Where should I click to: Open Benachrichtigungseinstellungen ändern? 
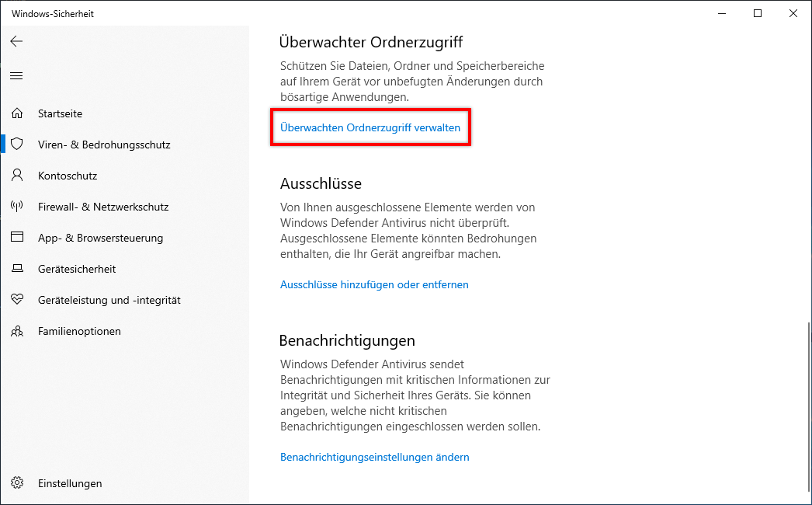pos(375,457)
